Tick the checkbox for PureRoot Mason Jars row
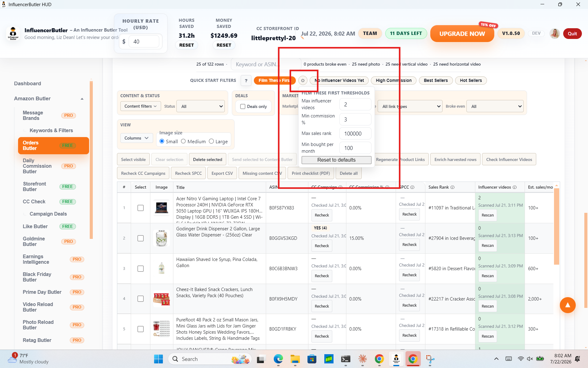The width and height of the screenshot is (588, 368). (x=141, y=329)
